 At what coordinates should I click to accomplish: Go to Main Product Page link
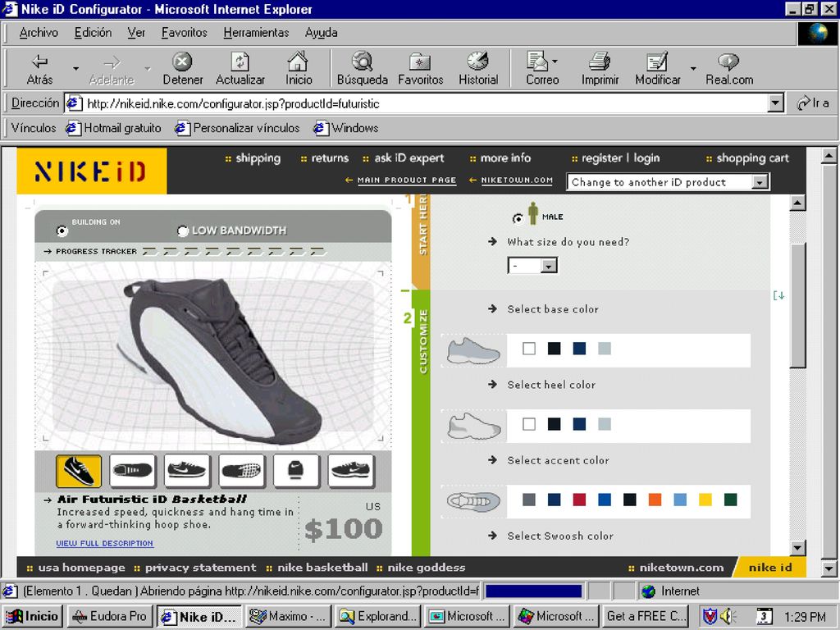[407, 180]
